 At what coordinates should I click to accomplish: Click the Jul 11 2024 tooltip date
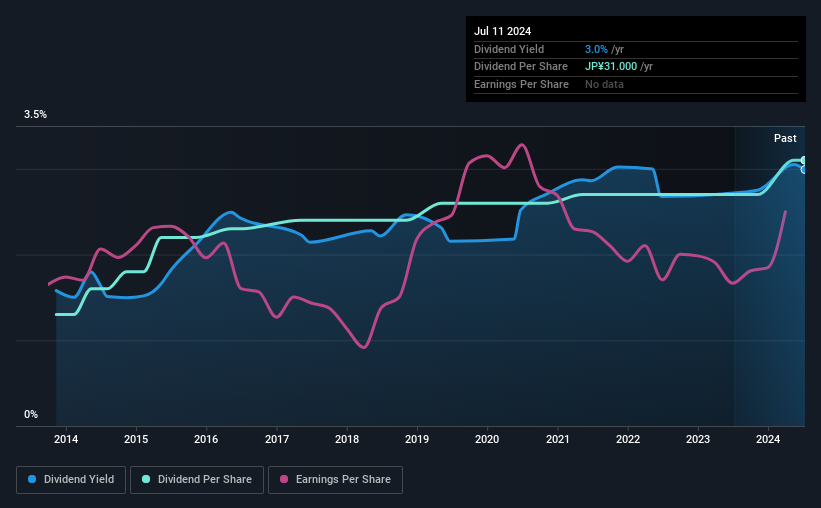point(502,31)
